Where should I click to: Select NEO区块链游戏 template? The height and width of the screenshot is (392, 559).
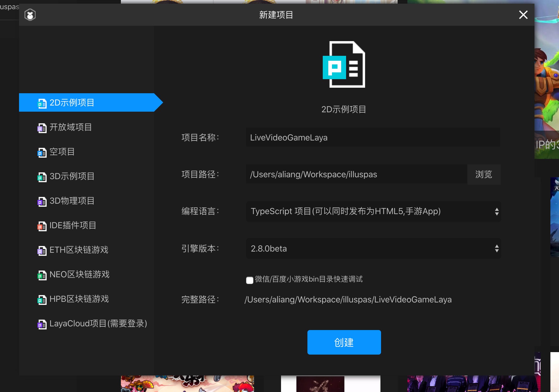[x=87, y=274]
